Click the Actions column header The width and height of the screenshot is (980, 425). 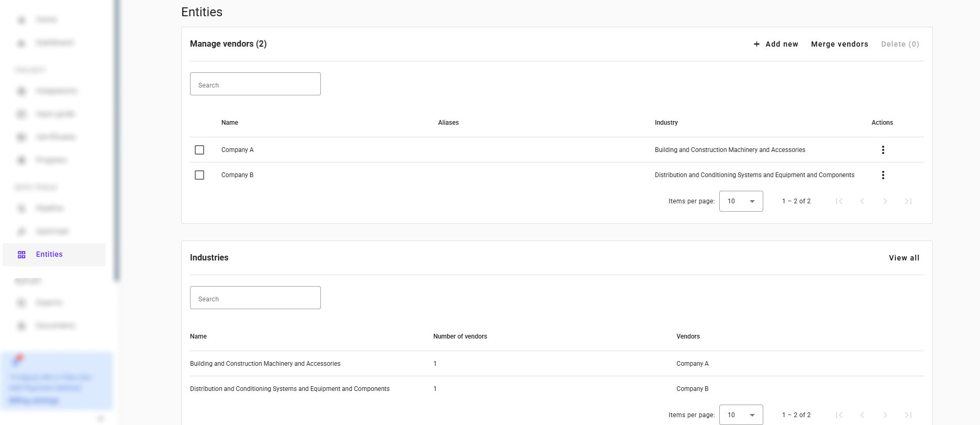pos(882,123)
